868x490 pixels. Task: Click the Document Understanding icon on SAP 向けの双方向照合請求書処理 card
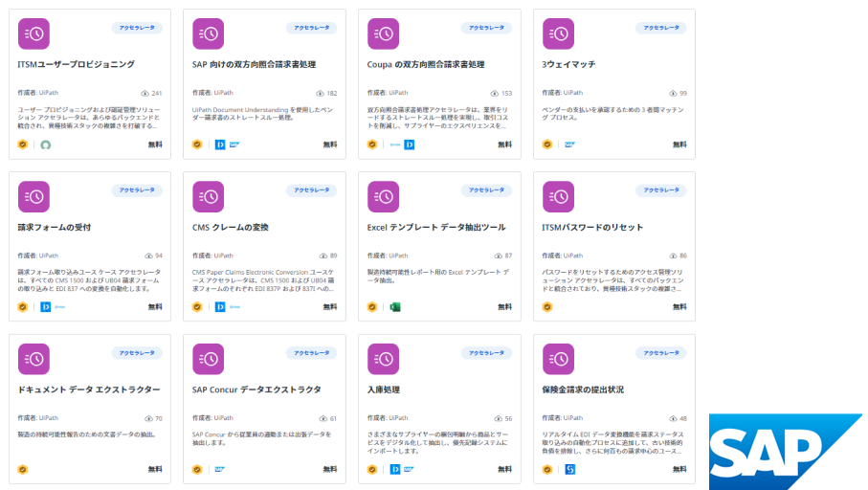click(x=220, y=145)
